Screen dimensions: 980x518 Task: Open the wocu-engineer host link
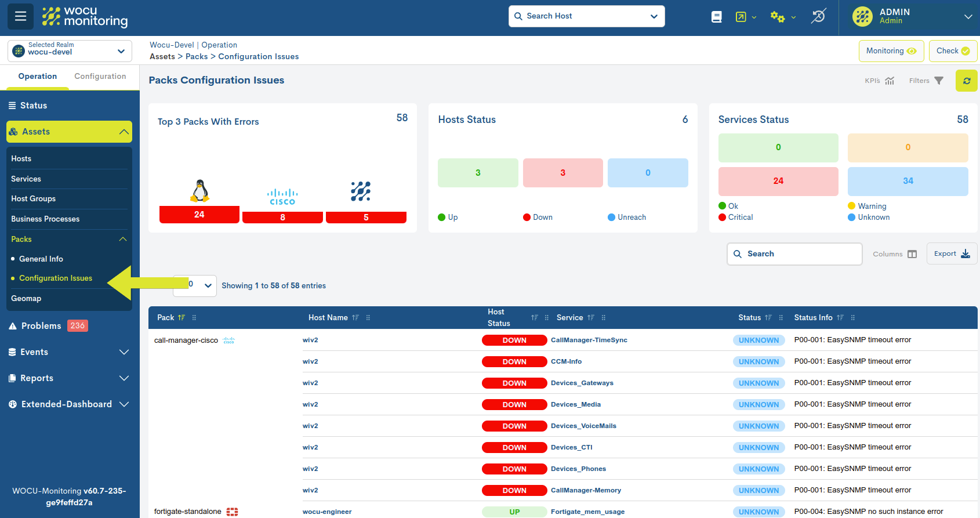point(327,512)
